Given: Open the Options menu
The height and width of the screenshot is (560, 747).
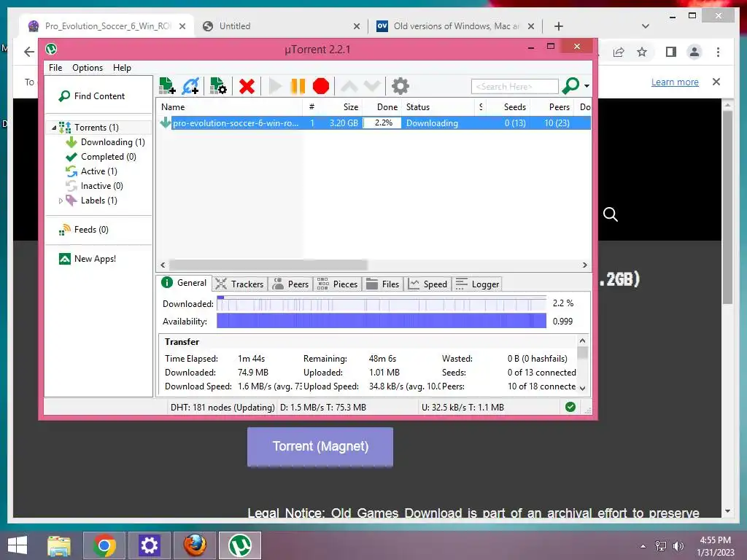Looking at the screenshot, I should (x=88, y=68).
